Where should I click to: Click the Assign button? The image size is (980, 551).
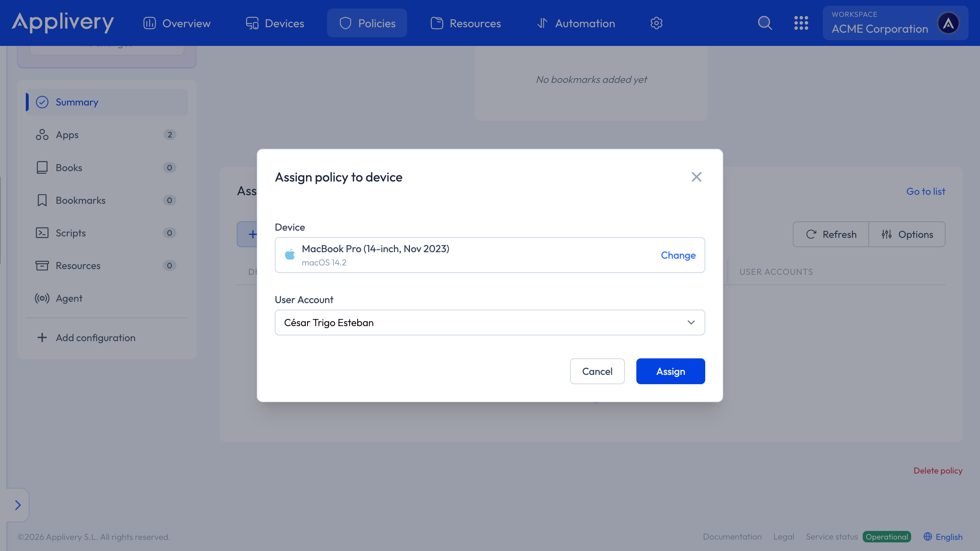(670, 371)
